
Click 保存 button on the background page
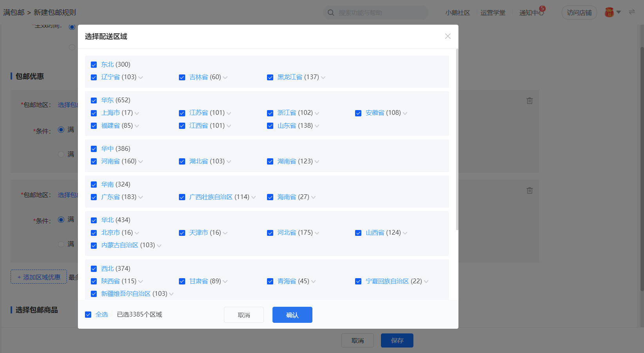click(x=397, y=340)
